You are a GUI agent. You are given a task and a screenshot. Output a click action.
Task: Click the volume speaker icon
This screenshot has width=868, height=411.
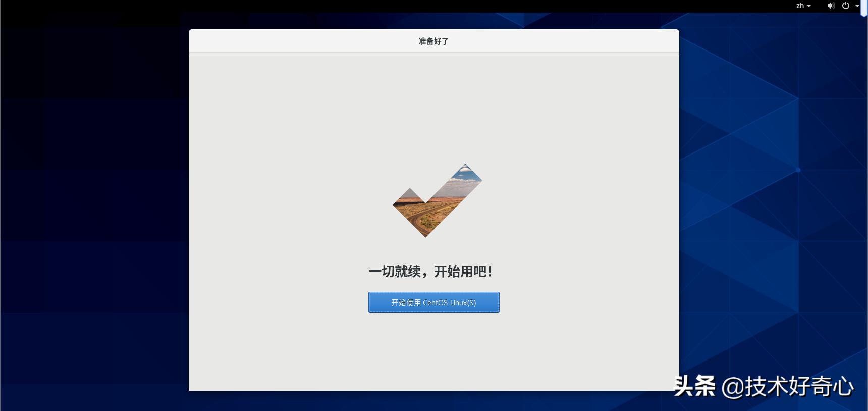click(x=831, y=6)
